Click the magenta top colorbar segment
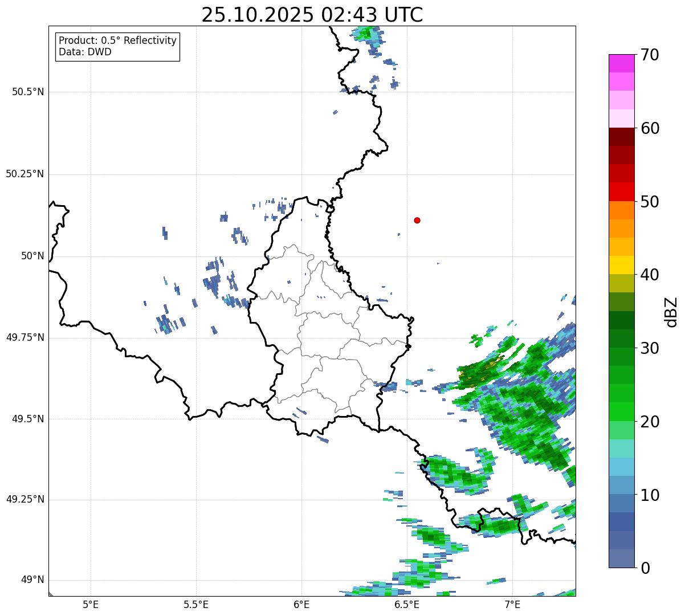Image resolution: width=685 pixels, height=616 pixels. [621, 63]
